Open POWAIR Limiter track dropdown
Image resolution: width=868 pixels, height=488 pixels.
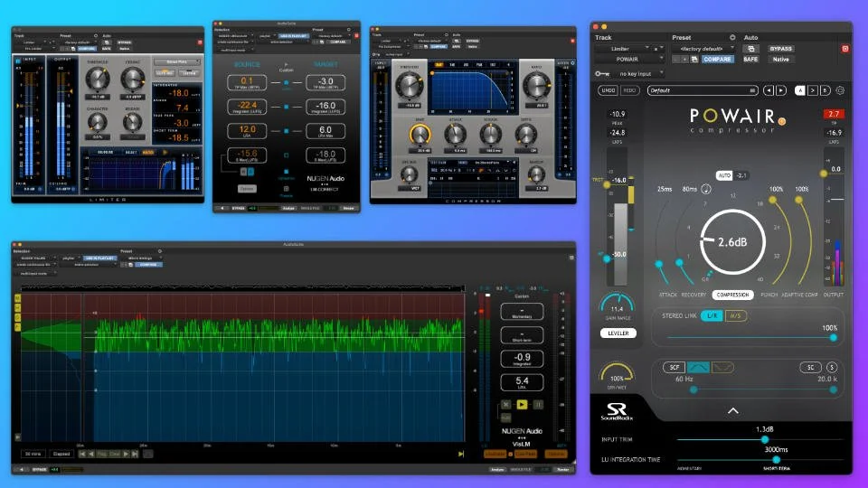pos(623,49)
